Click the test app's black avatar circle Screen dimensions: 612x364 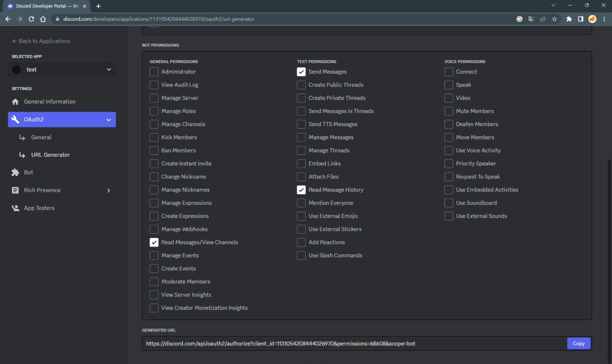[16, 70]
